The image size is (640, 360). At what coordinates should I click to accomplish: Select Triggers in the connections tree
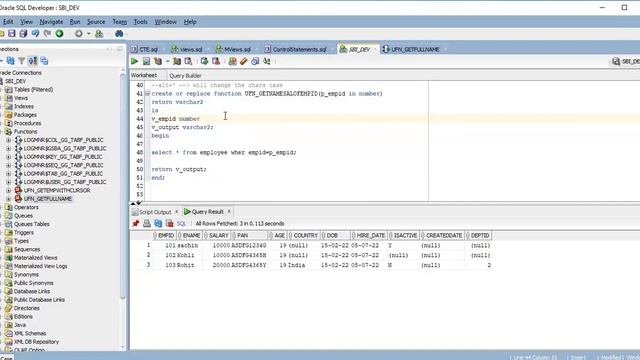tap(24, 232)
